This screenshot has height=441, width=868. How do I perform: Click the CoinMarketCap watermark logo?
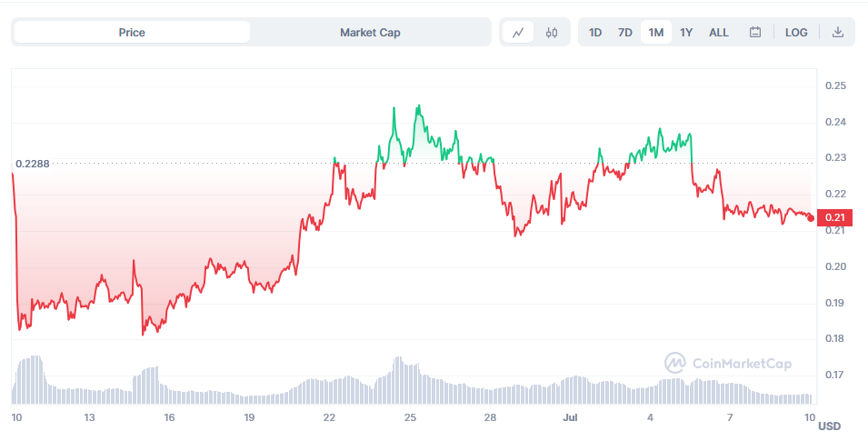click(x=728, y=364)
